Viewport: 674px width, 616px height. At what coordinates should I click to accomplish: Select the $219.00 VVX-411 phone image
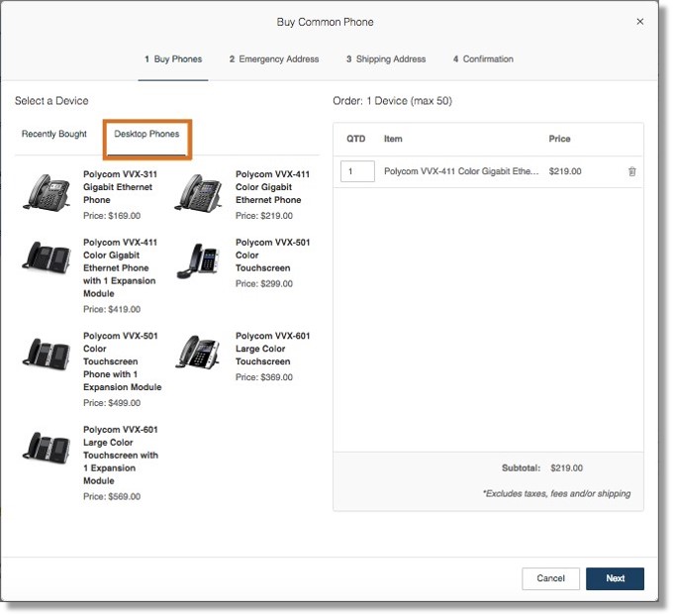(199, 193)
